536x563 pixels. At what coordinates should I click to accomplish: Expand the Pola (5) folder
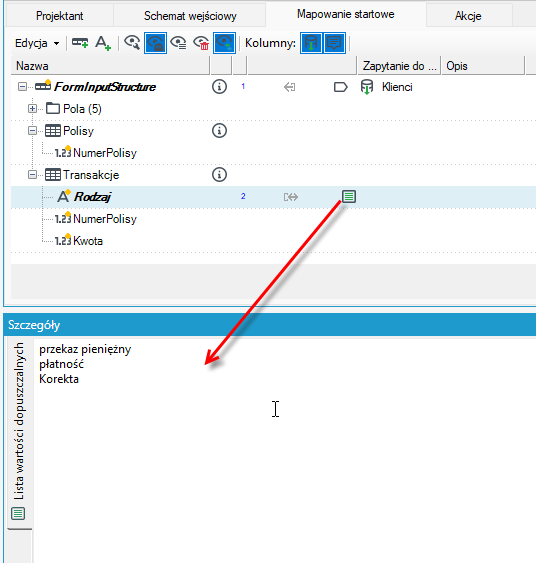pyautogui.click(x=32, y=108)
